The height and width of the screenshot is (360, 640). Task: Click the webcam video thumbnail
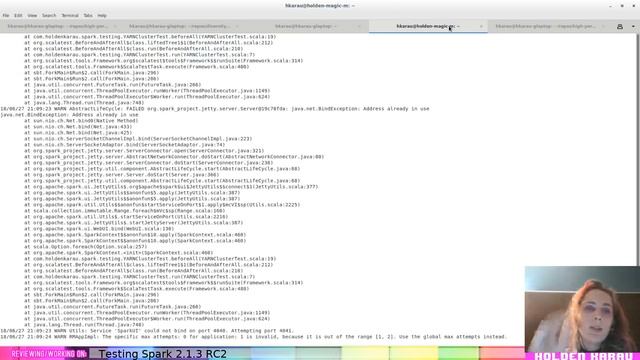click(582, 309)
